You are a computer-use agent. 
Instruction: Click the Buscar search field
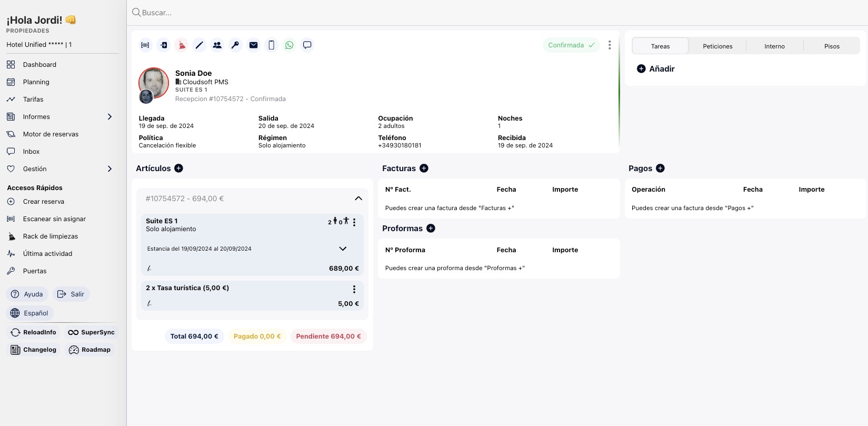click(x=368, y=13)
